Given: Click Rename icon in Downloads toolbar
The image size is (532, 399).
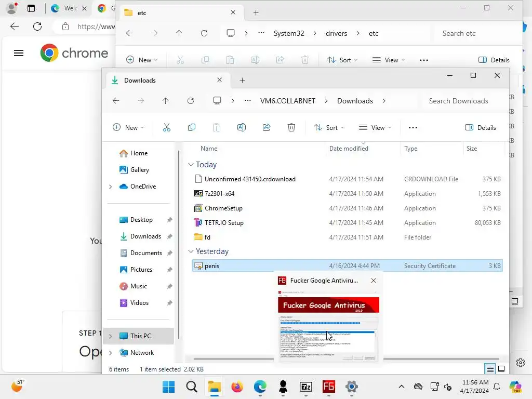Looking at the screenshot, I should [x=241, y=128].
